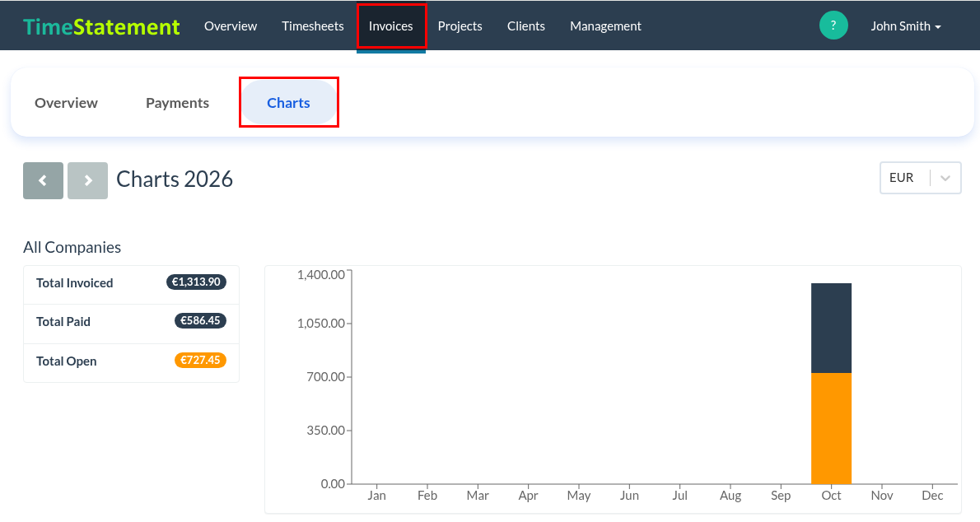Click the Dec axis label

coord(932,496)
